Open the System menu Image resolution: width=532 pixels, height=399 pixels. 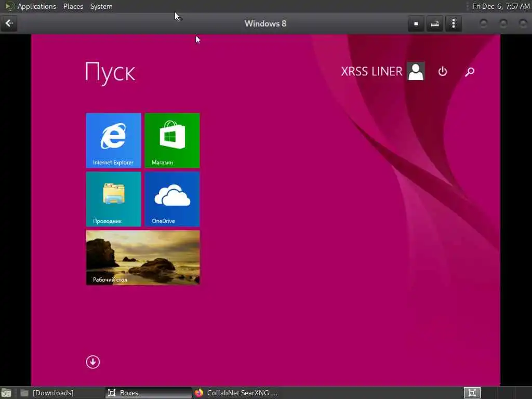[101, 6]
